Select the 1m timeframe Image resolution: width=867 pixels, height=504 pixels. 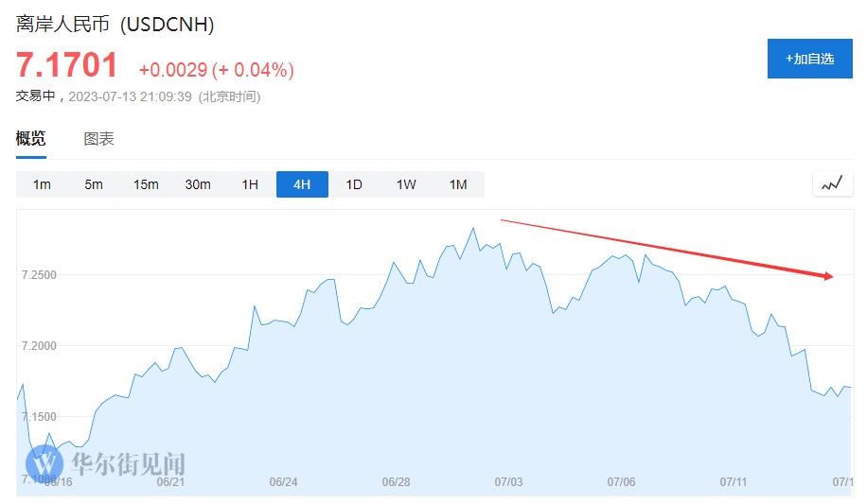tap(42, 184)
